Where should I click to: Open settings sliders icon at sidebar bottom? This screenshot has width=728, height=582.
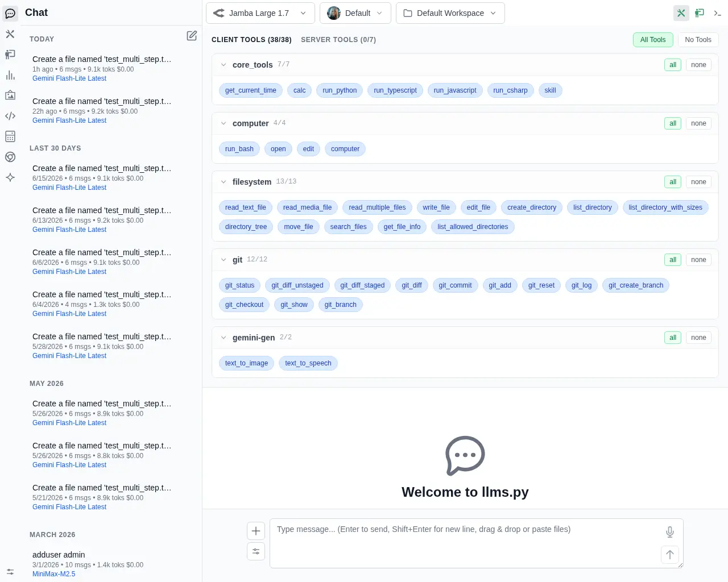point(10,572)
